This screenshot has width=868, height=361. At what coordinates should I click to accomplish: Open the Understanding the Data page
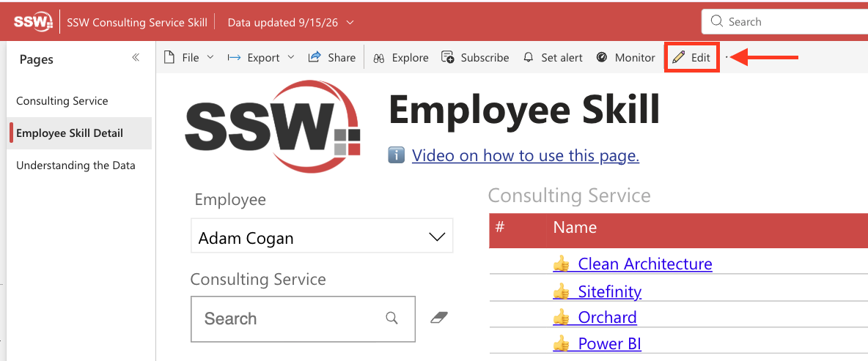click(76, 165)
